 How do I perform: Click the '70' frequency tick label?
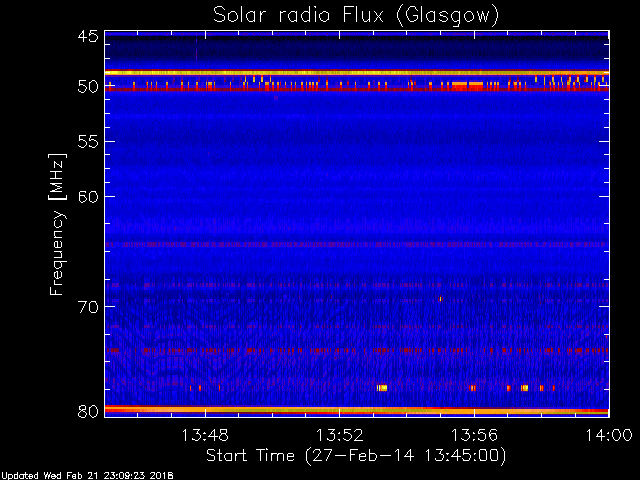(x=88, y=307)
